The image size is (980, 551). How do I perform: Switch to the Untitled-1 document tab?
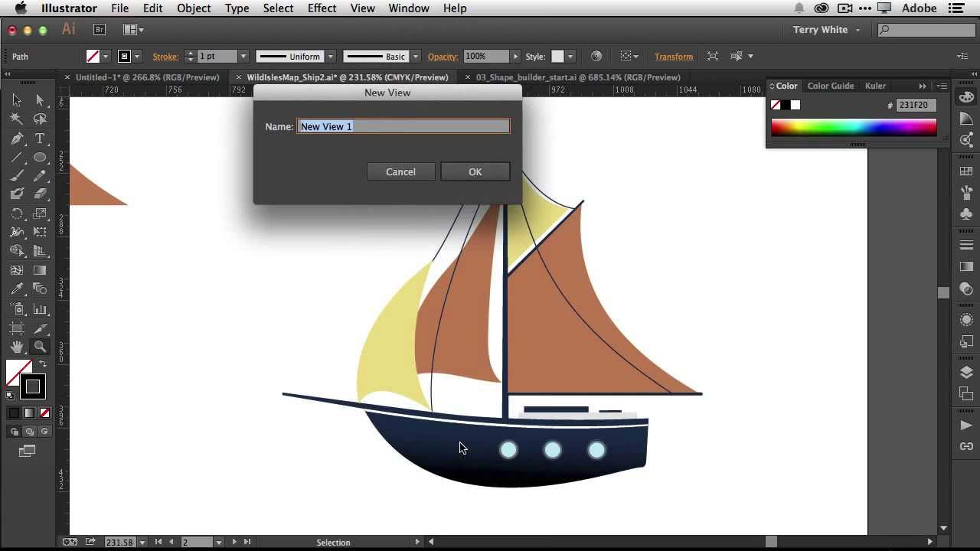coord(147,77)
